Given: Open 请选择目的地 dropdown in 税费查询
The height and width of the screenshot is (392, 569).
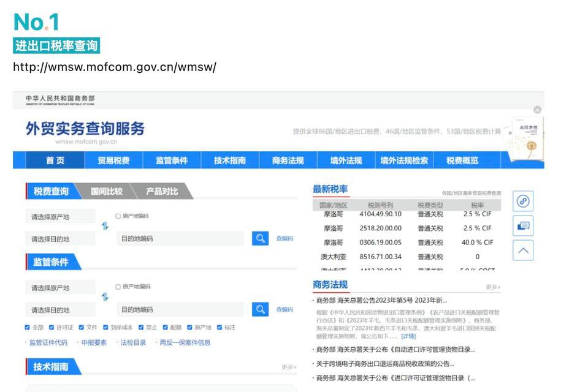Looking at the screenshot, I should [x=60, y=239].
